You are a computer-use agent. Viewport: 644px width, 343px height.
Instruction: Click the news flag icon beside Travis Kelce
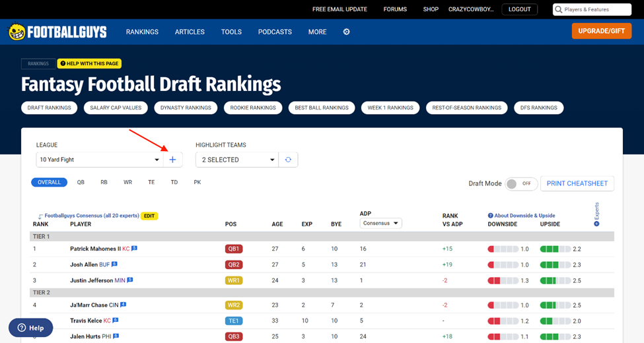click(x=116, y=320)
